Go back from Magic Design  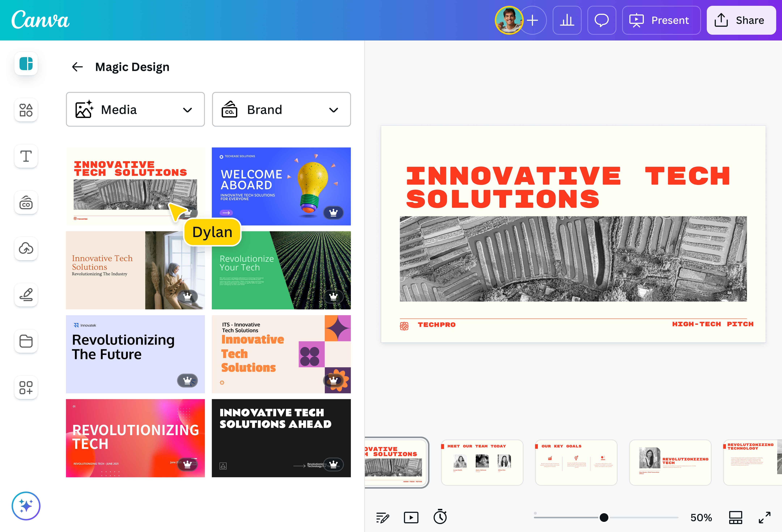coord(77,67)
